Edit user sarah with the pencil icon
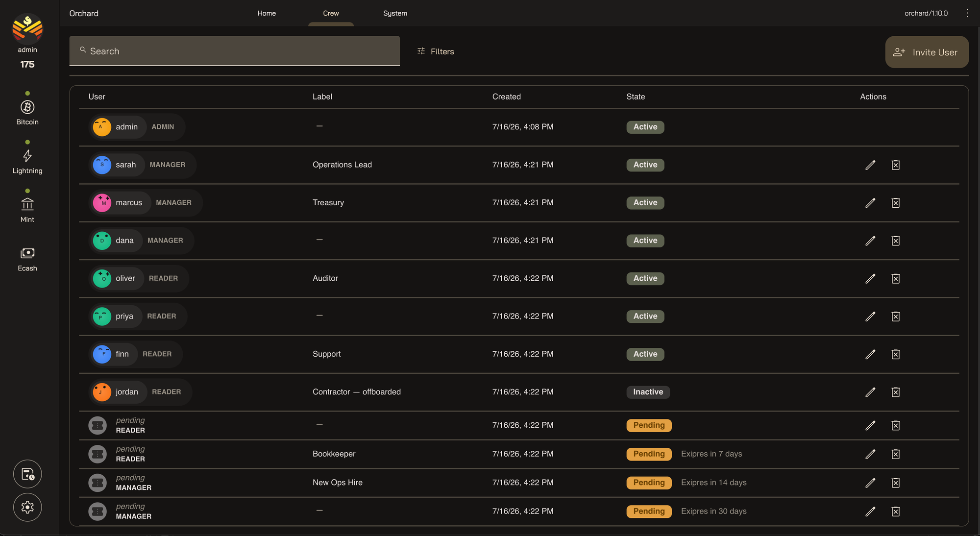 (x=870, y=165)
